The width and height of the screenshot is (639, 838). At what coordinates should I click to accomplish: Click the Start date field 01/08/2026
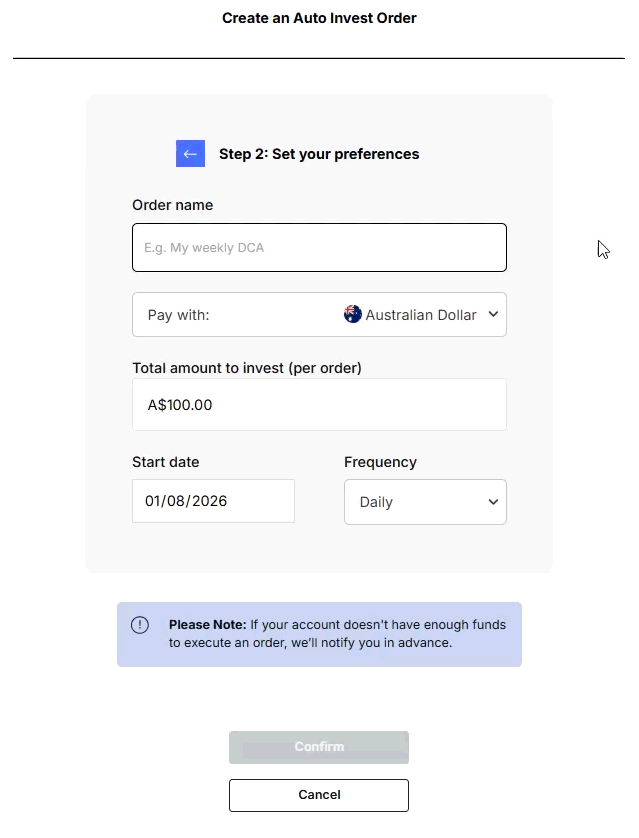click(213, 500)
